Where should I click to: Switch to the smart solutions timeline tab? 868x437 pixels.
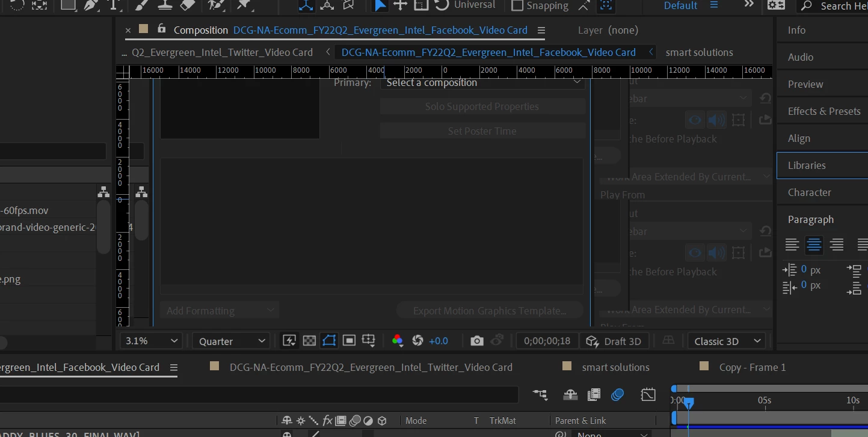(x=616, y=367)
